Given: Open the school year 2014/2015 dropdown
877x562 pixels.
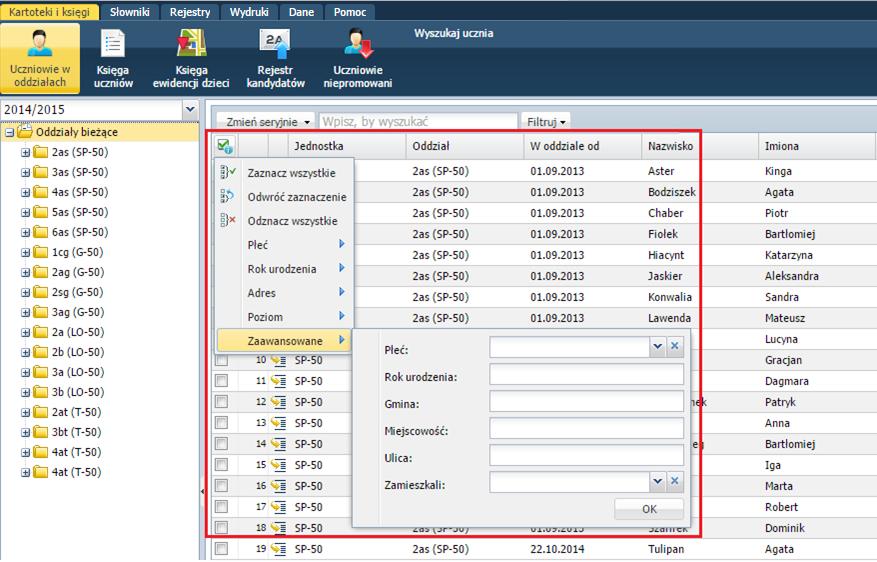Looking at the screenshot, I should coord(190,110).
